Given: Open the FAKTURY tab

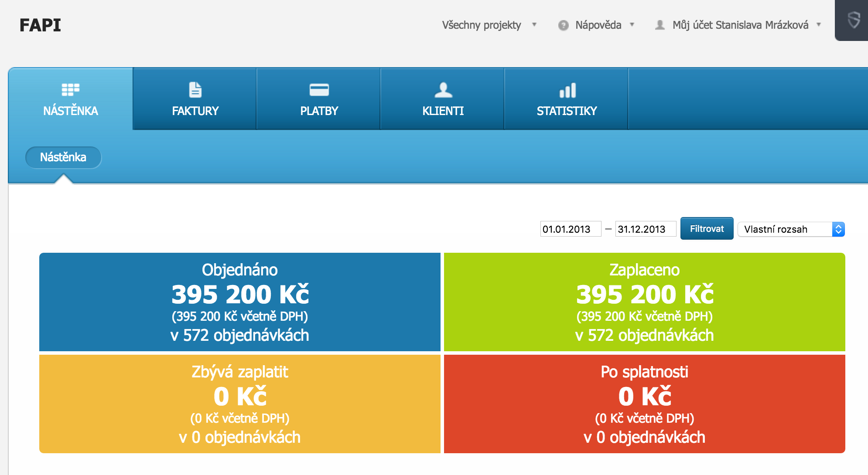Looking at the screenshot, I should (x=195, y=99).
